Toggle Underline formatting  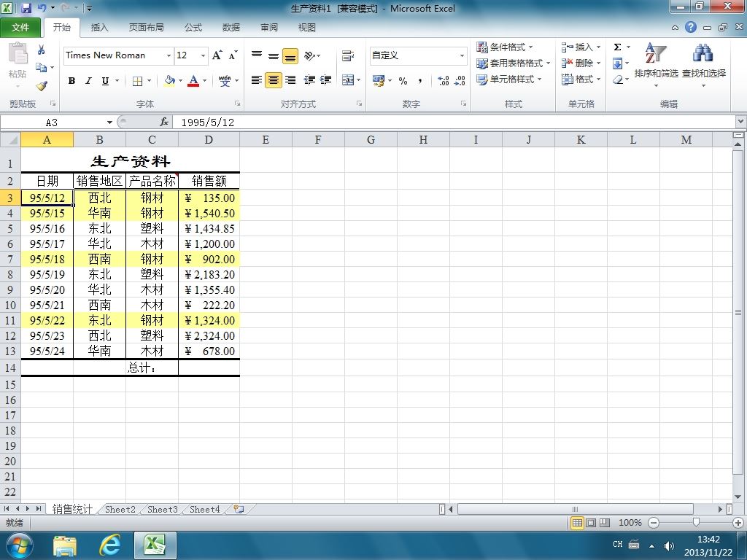(x=105, y=80)
